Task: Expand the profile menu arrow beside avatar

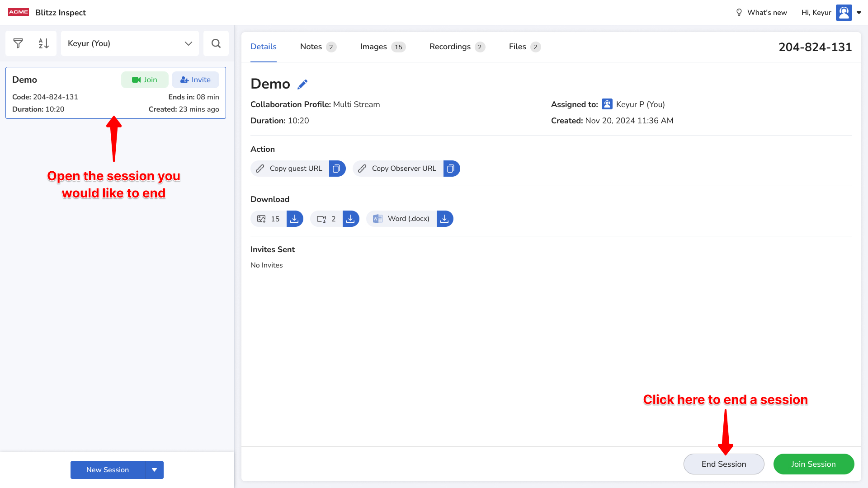Action: (859, 13)
